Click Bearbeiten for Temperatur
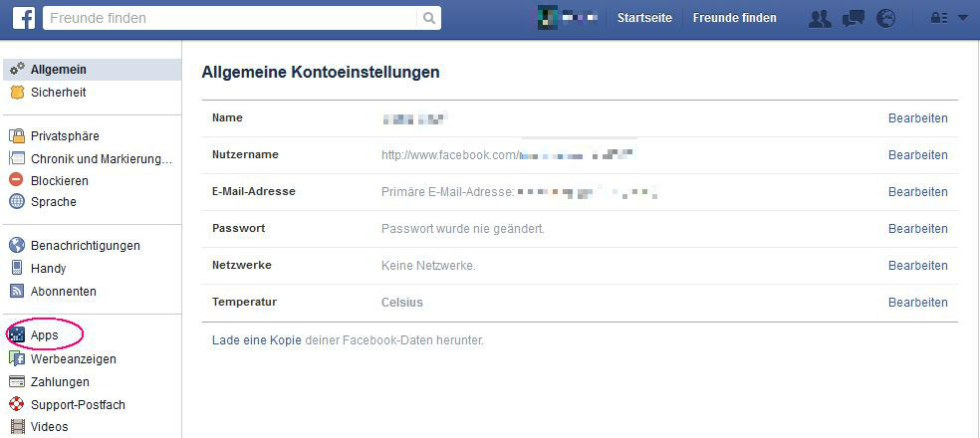Screen dimensions: 980x438 coord(917,303)
